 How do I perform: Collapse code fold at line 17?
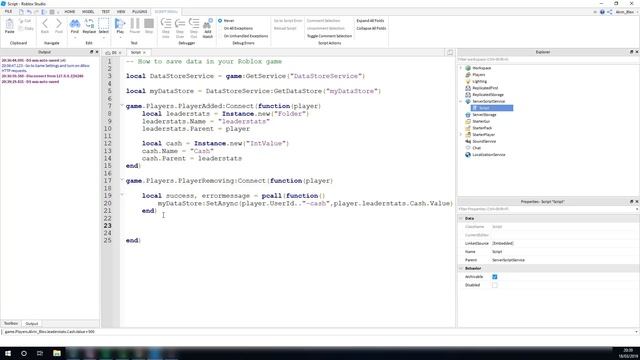(x=122, y=180)
